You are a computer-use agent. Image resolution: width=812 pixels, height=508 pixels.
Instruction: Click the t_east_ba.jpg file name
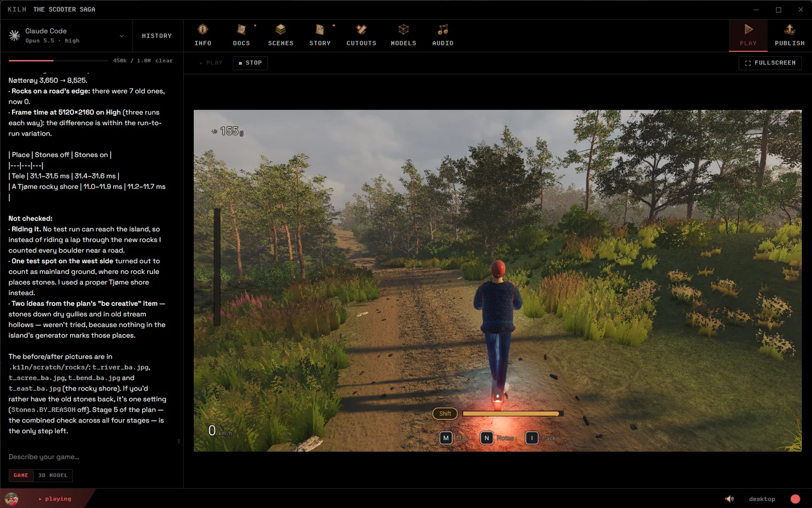(35, 389)
